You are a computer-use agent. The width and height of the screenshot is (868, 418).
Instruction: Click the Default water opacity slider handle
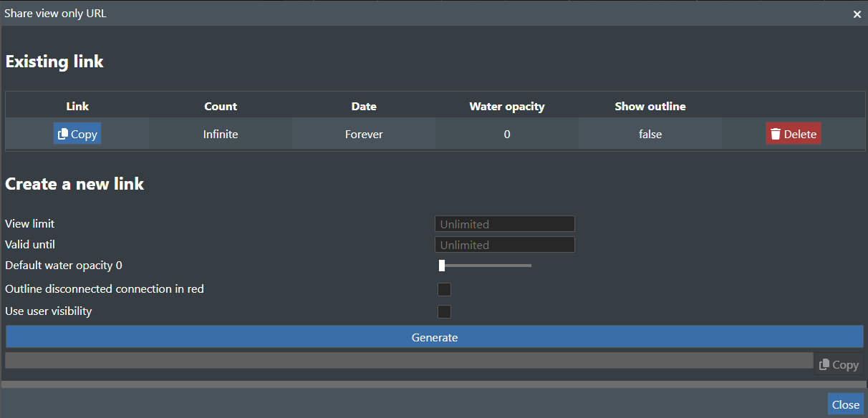tap(442, 266)
